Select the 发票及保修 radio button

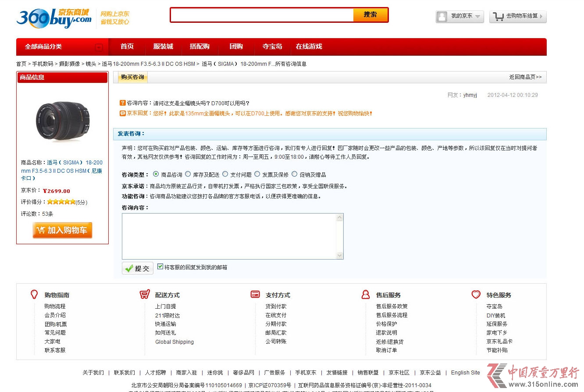tap(257, 174)
